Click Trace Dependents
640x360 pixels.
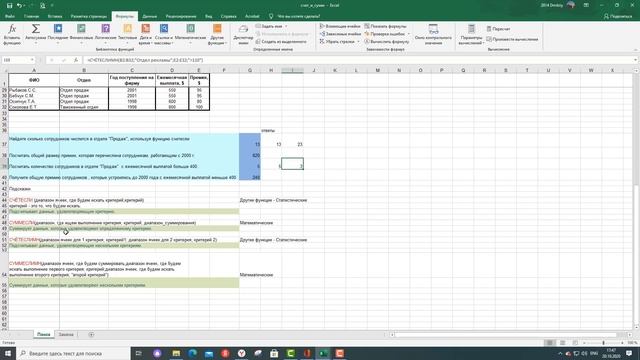click(340, 34)
